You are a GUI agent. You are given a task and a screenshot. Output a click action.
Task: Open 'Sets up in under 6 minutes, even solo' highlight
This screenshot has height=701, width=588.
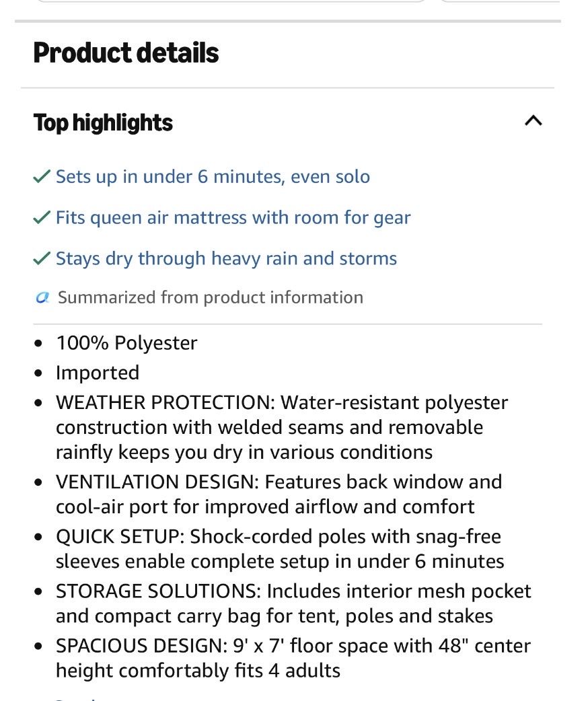pyautogui.click(x=213, y=176)
